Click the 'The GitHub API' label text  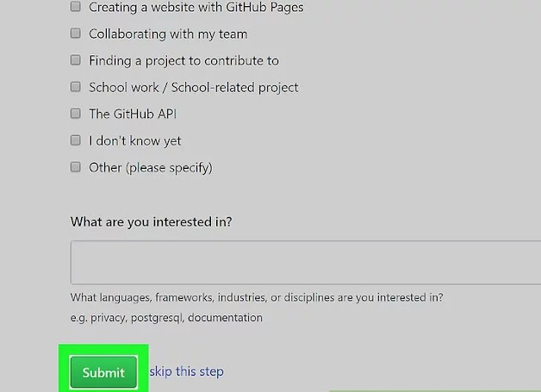click(133, 114)
